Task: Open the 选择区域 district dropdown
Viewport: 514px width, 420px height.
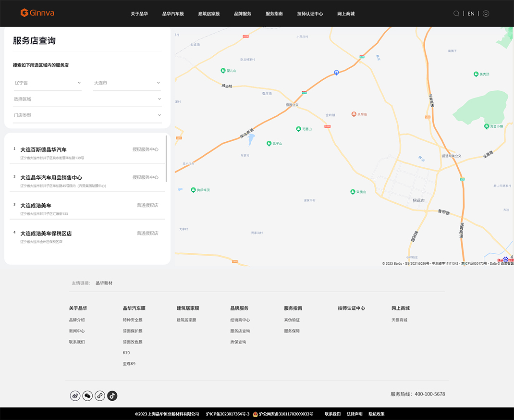Action: pos(87,99)
